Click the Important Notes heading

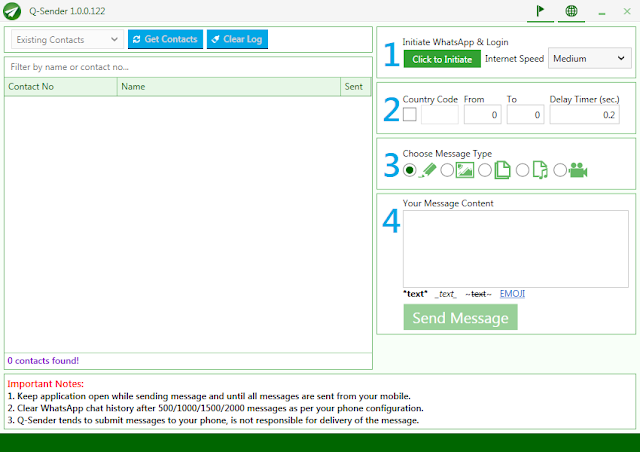pyautogui.click(x=45, y=384)
